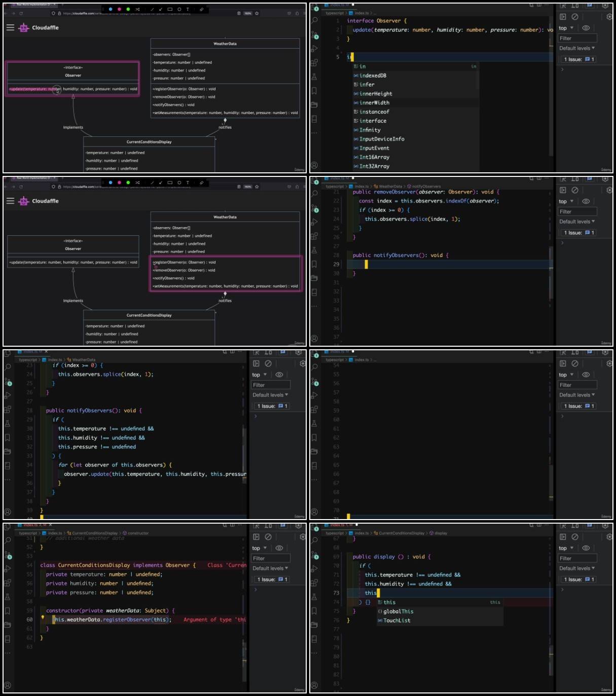Click Cloudaffle robot logo in Observer-highlighted browser frame

(24, 28)
